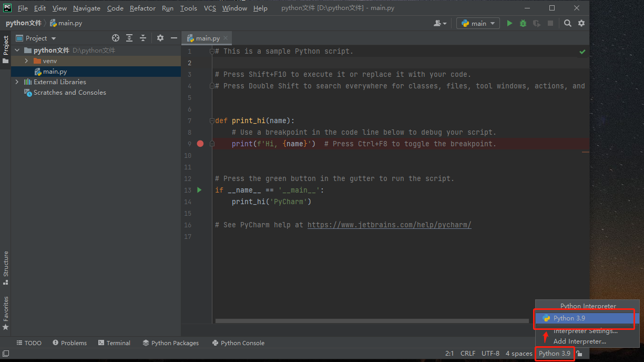Select main.py in the project tree
The height and width of the screenshot is (362, 644).
click(55, 72)
